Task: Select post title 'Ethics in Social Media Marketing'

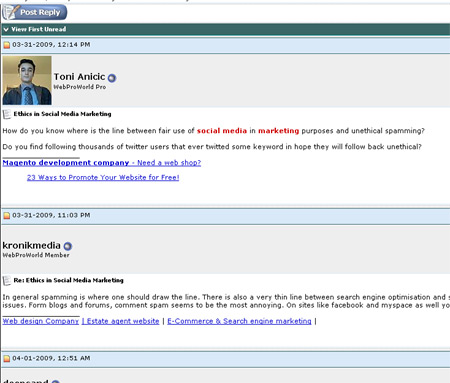Action: 62,114
